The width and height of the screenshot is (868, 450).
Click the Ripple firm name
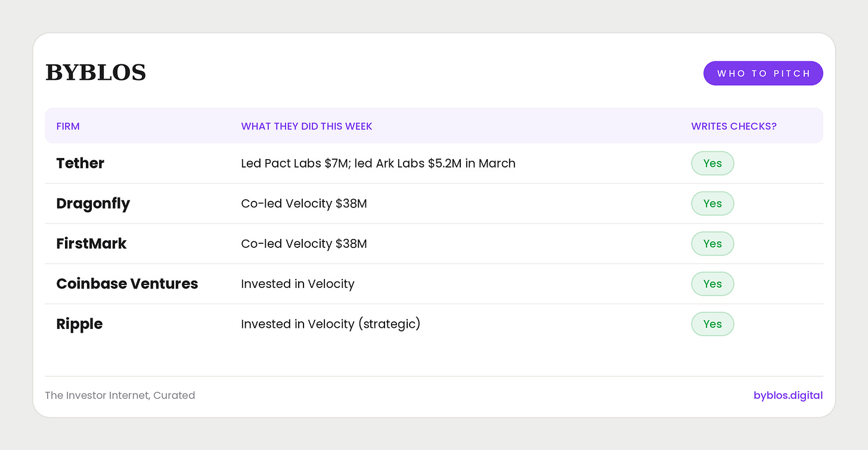click(79, 324)
